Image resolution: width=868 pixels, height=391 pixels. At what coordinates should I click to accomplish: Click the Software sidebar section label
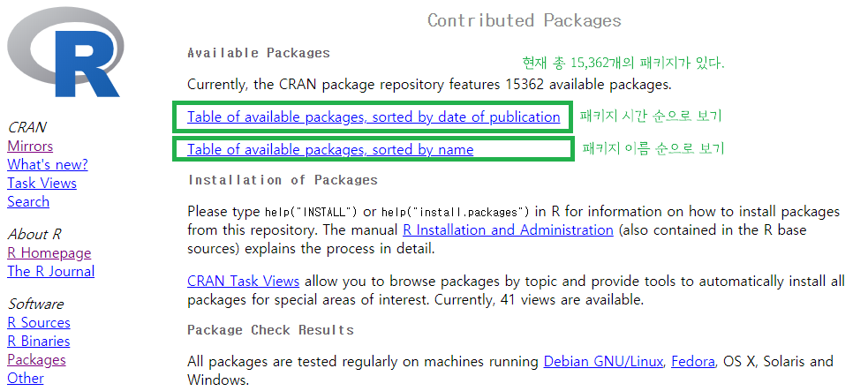pos(35,305)
